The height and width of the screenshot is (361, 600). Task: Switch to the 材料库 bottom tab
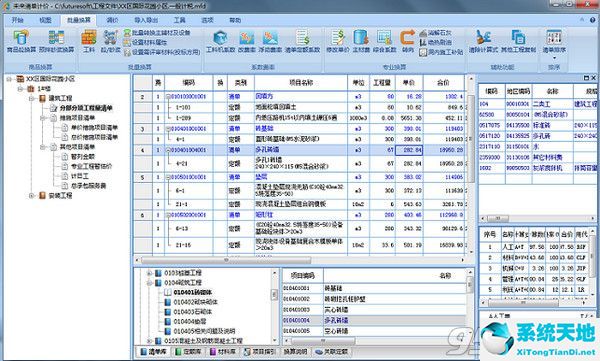(x=223, y=351)
